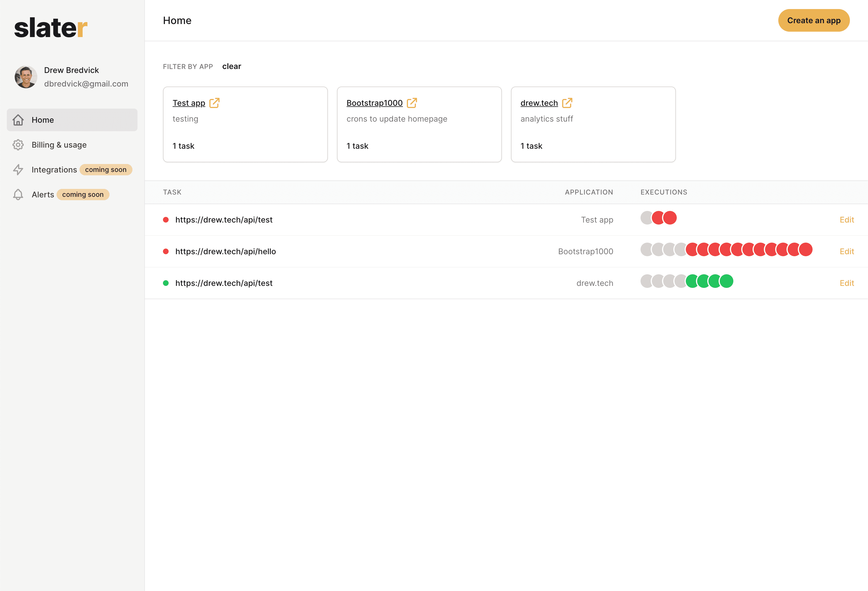Click the Create an app button

(814, 21)
